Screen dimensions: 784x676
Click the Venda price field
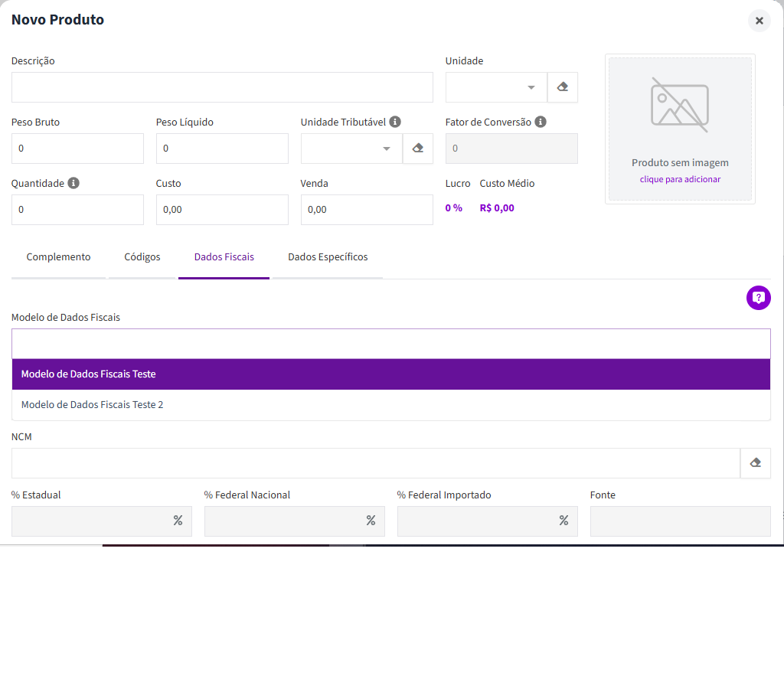pos(367,210)
